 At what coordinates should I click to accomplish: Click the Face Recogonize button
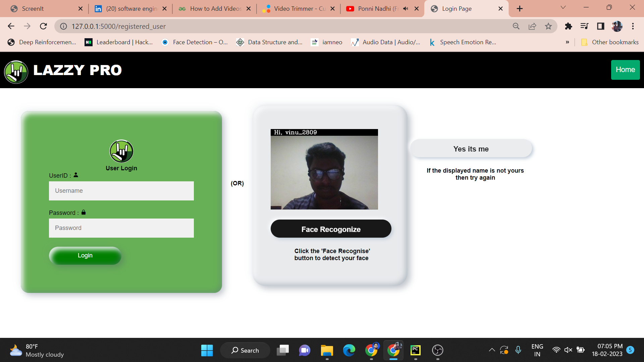(x=331, y=229)
